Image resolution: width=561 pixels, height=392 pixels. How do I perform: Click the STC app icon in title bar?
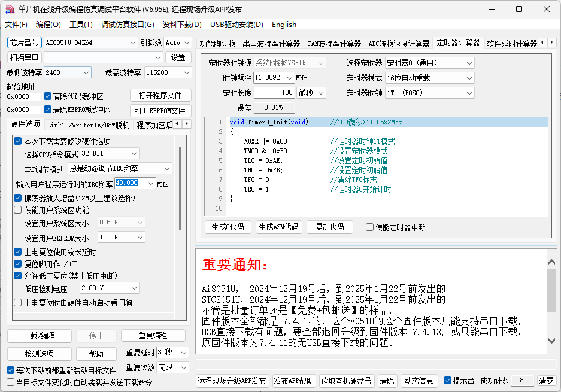pos(10,9)
